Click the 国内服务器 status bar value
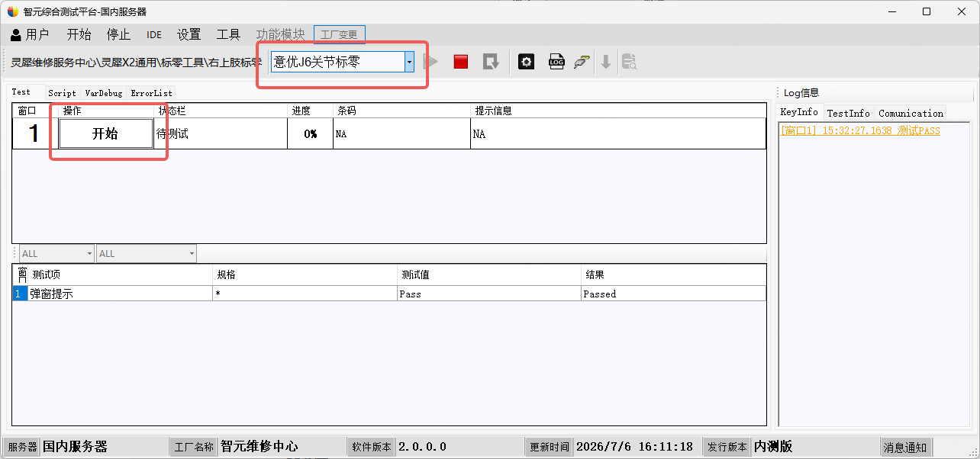Viewport: 980px width, 459px height. coord(75,447)
